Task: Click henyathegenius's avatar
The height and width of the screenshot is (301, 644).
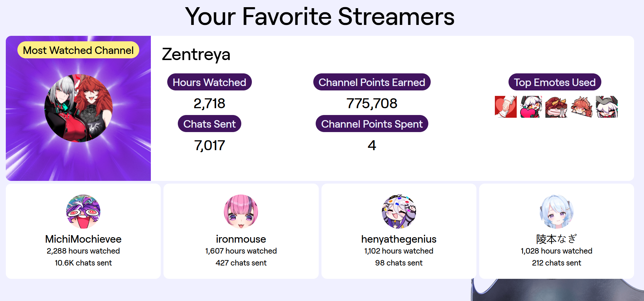Action: (x=399, y=212)
